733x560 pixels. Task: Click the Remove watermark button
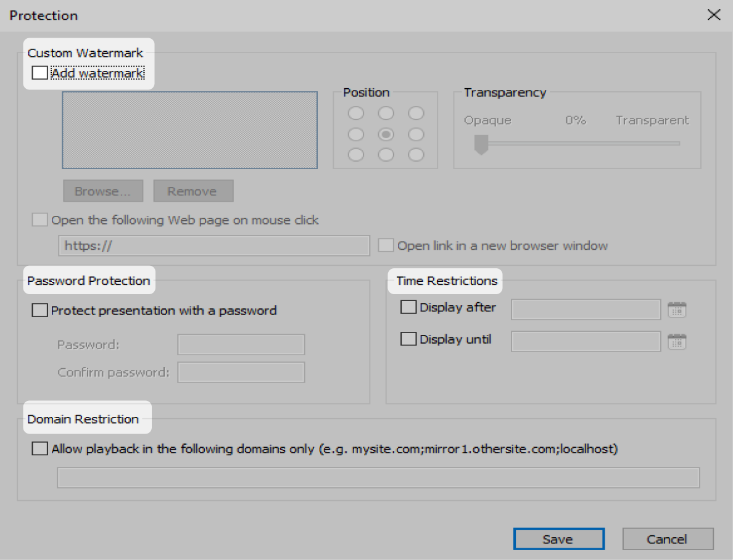[193, 191]
